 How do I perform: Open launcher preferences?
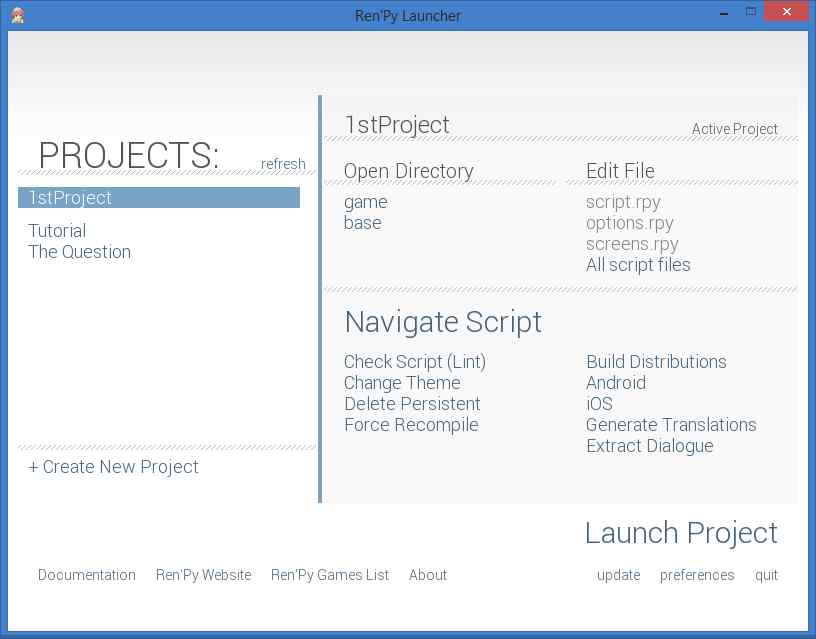(x=697, y=576)
